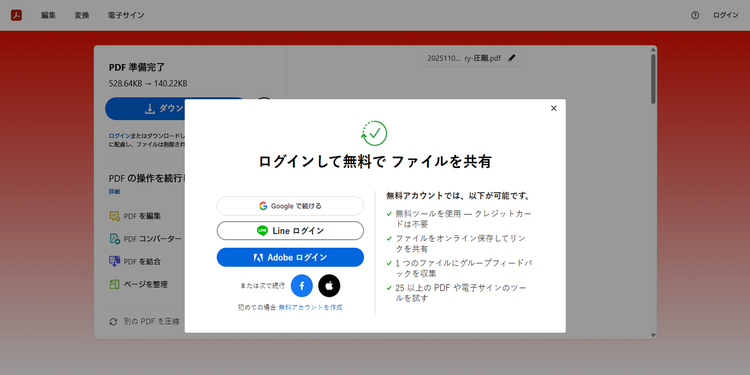Screen dimensions: 750x375
Task: Click the PDF コンバーター icon
Action: [x=114, y=239]
